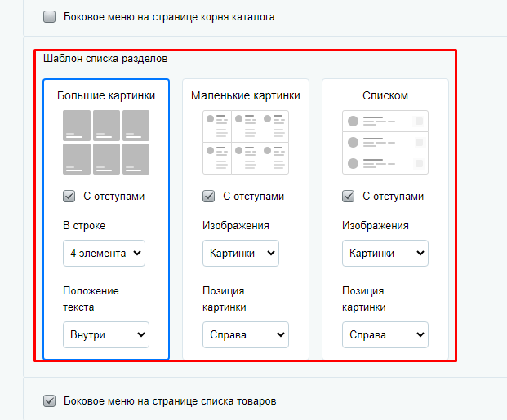Click the 'Положение текста' label
Viewport: 507px width, 420px height.
(91, 298)
